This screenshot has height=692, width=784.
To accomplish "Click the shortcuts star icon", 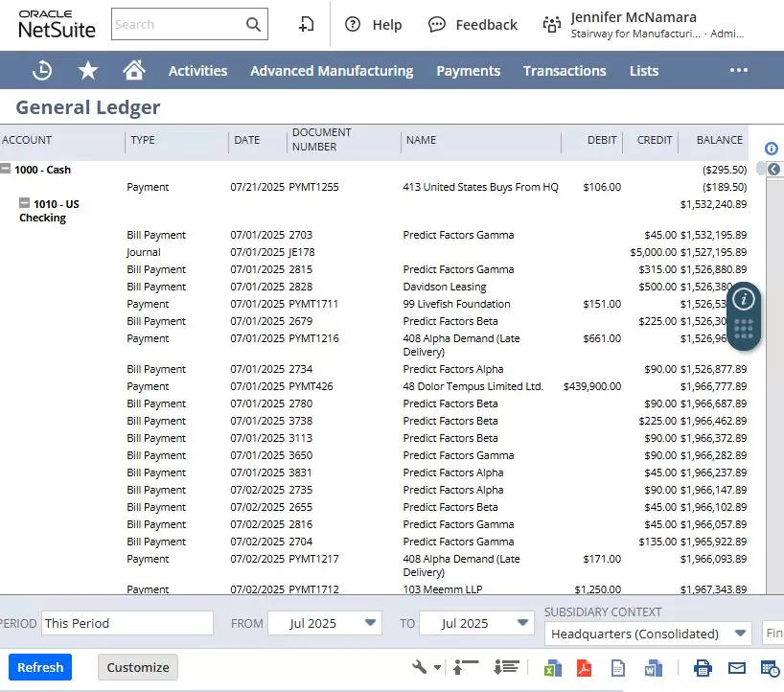I will pyautogui.click(x=87, y=70).
